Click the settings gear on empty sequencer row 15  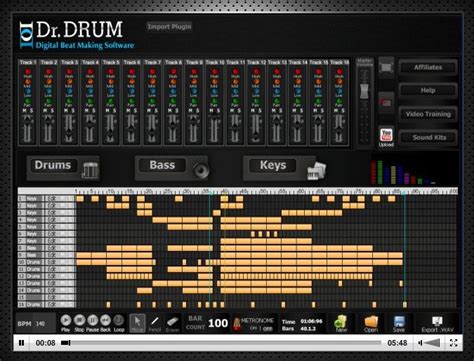coord(53,297)
